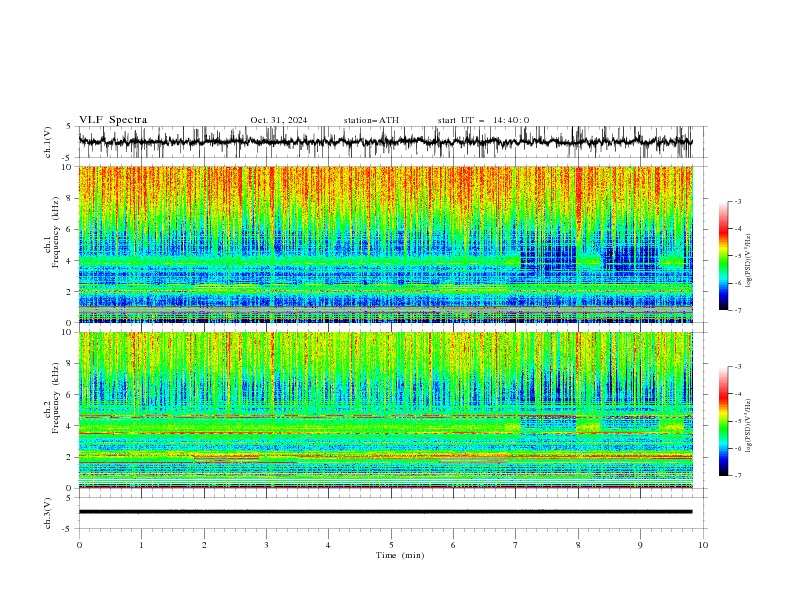
Task: Click the ch.1 waveform trace plot
Action: point(386,142)
